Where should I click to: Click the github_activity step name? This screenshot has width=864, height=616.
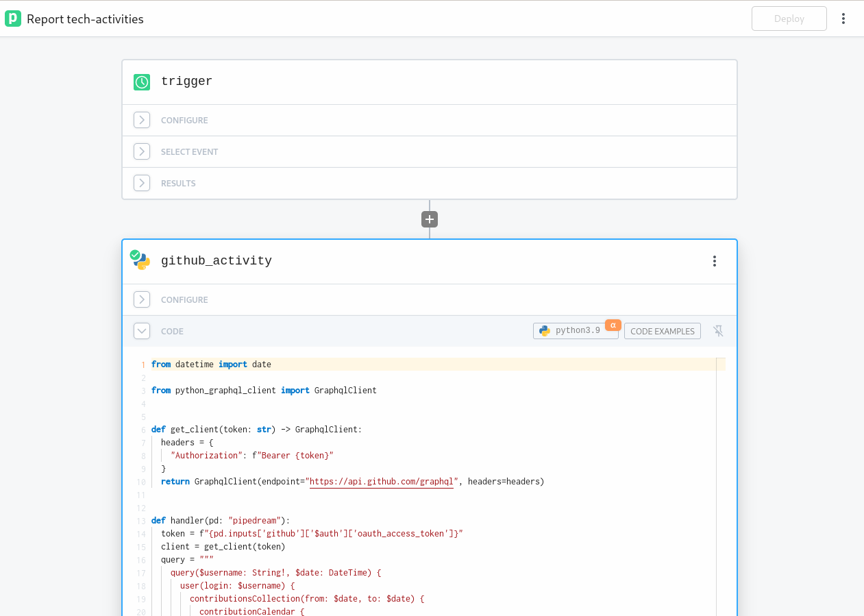point(217,260)
